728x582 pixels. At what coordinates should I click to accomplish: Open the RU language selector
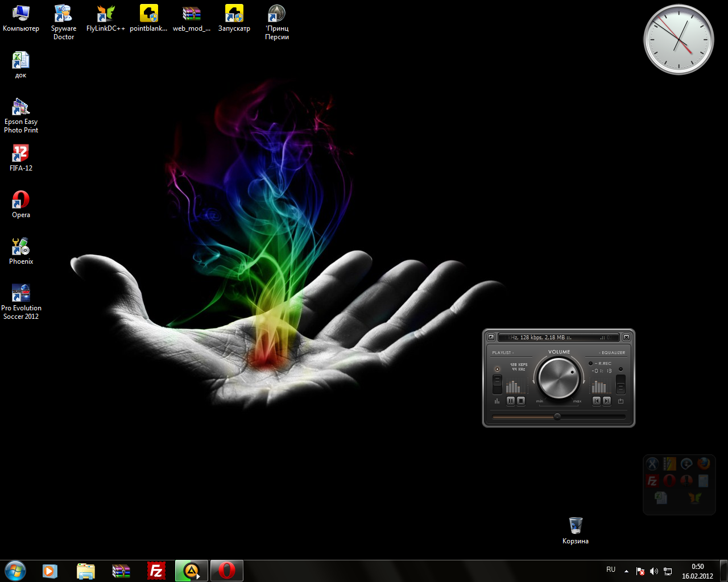[611, 569]
